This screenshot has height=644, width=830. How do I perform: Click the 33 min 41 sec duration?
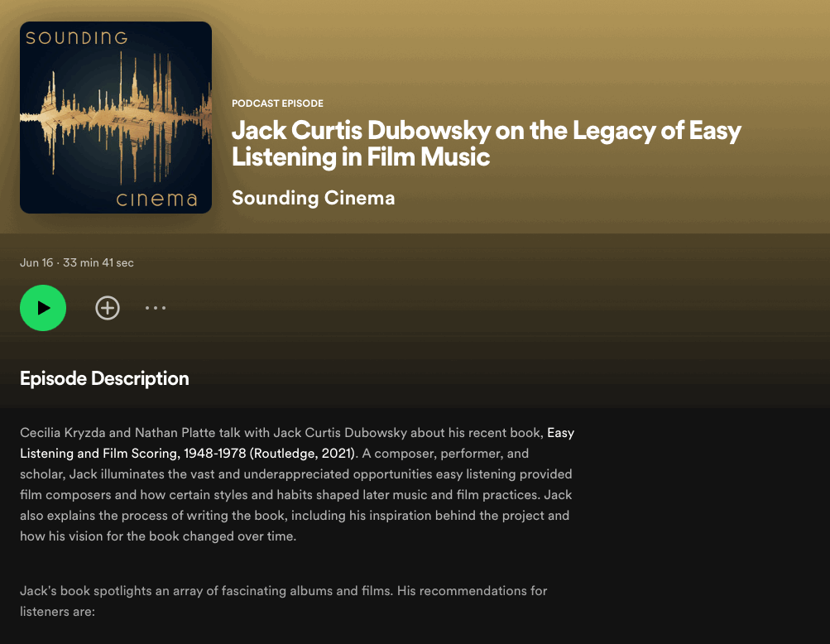[98, 262]
